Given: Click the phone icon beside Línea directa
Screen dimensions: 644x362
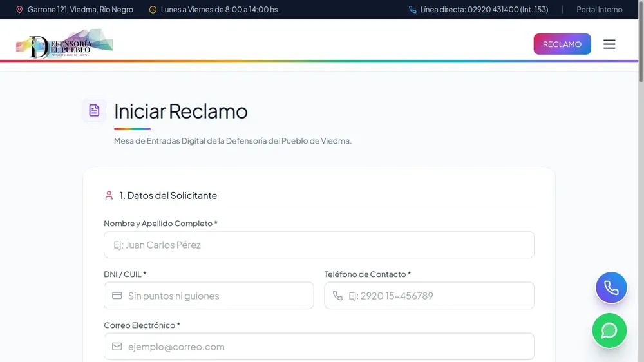Looking at the screenshot, I should [412, 10].
